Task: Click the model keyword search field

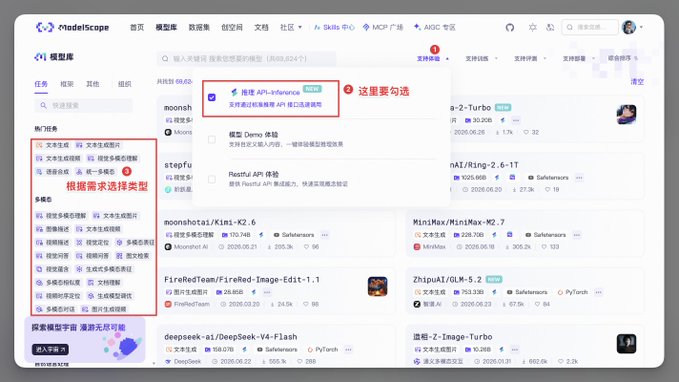Action: [x=246, y=58]
